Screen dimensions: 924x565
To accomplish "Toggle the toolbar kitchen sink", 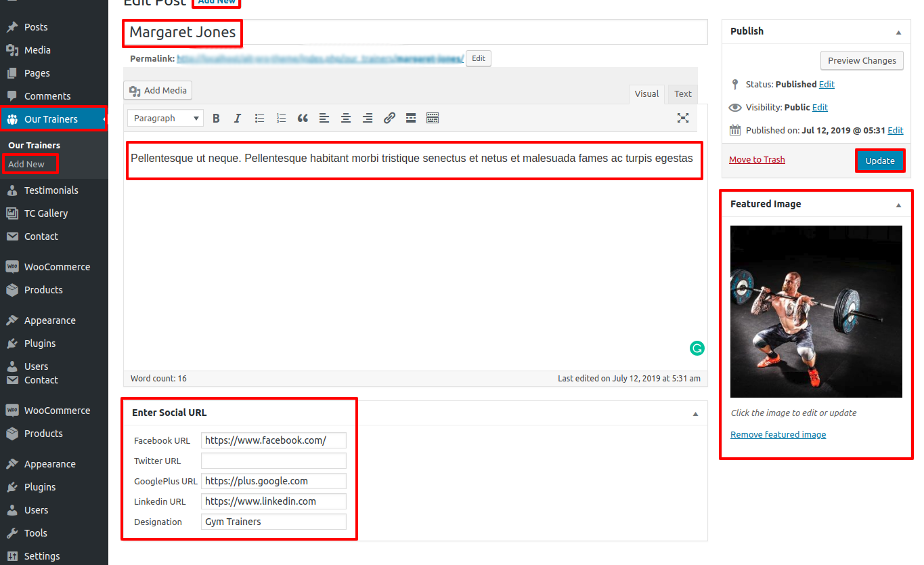I will tap(433, 119).
